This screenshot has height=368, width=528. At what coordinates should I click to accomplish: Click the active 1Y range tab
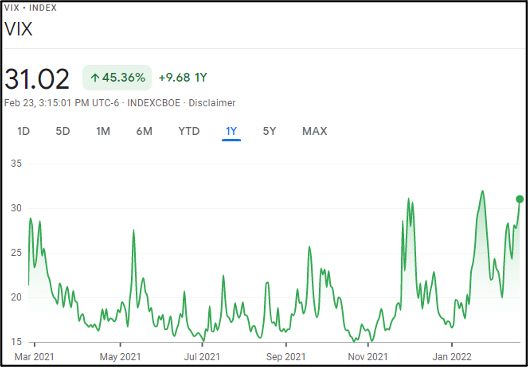[x=231, y=131]
